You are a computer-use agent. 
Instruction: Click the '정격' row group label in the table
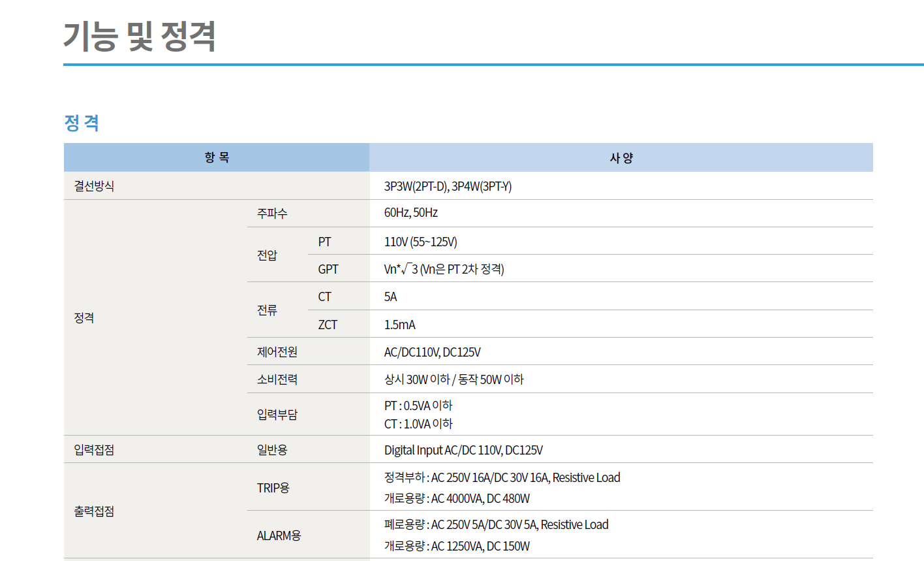(x=84, y=317)
